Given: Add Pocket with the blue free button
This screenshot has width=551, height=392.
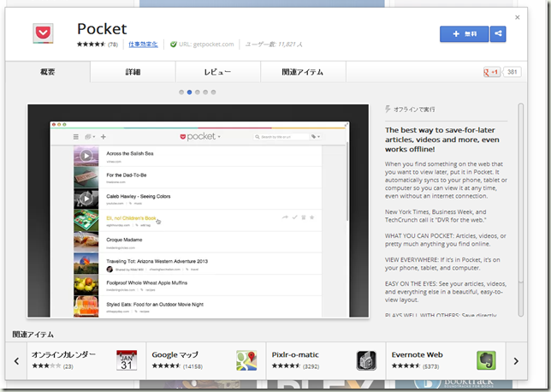Looking at the screenshot, I should click(464, 34).
